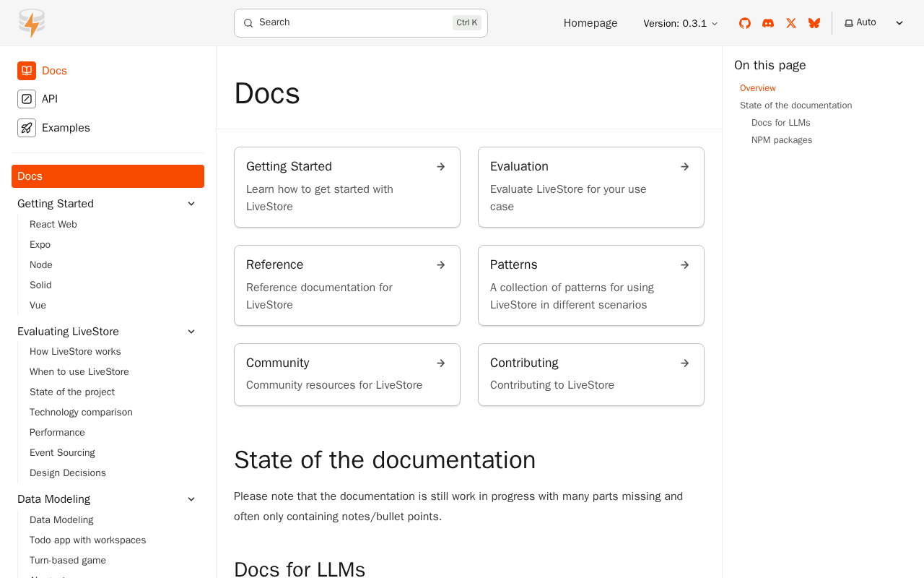
Task: Select the highlighted Docs sidebar item
Action: pyautogui.click(x=108, y=176)
